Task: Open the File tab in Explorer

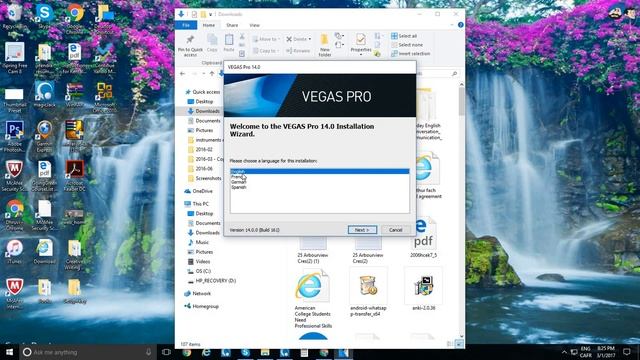Action: [186, 25]
